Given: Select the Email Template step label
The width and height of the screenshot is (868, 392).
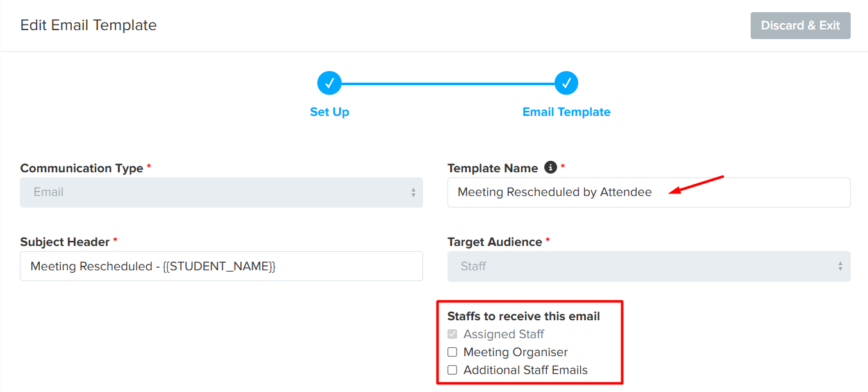Looking at the screenshot, I should tap(566, 112).
